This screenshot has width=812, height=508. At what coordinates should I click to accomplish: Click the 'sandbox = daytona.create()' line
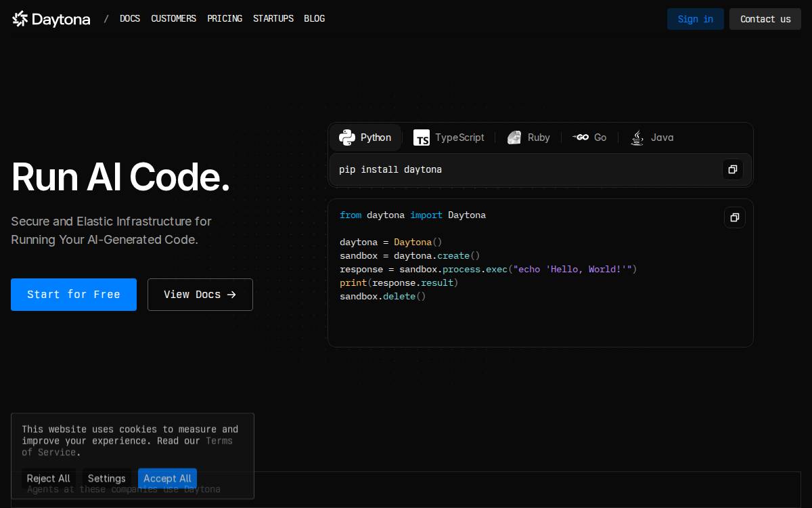[x=410, y=255]
